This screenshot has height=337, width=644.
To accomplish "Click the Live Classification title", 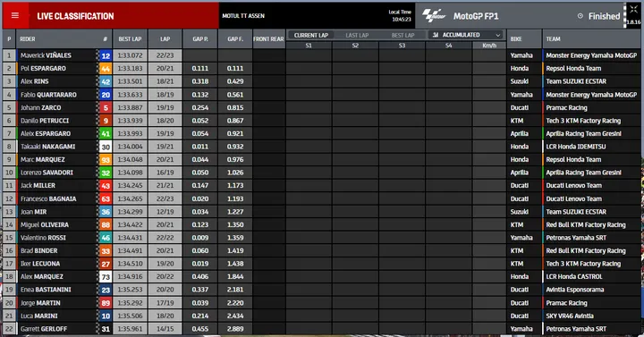I will tap(75, 16).
